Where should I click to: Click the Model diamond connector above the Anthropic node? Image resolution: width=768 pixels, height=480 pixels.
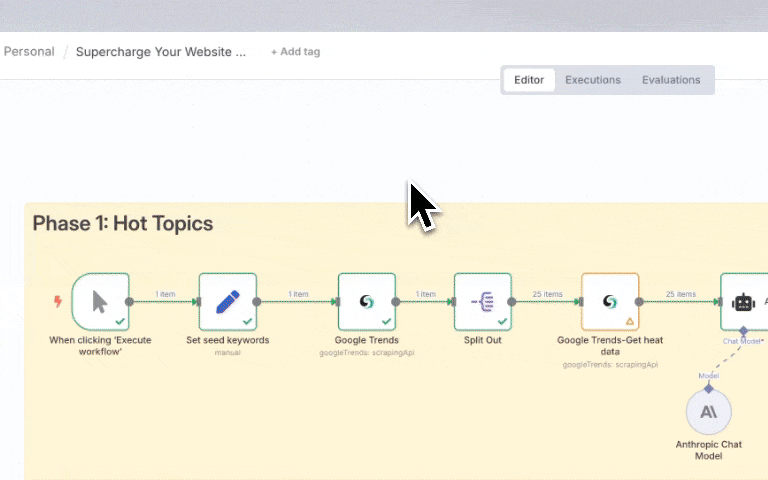(x=709, y=389)
